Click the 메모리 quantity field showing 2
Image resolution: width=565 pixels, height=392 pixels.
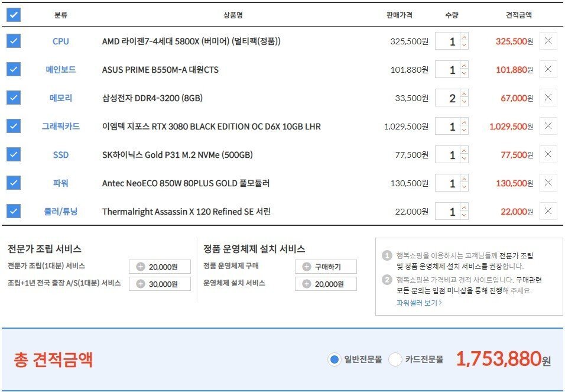(x=447, y=98)
